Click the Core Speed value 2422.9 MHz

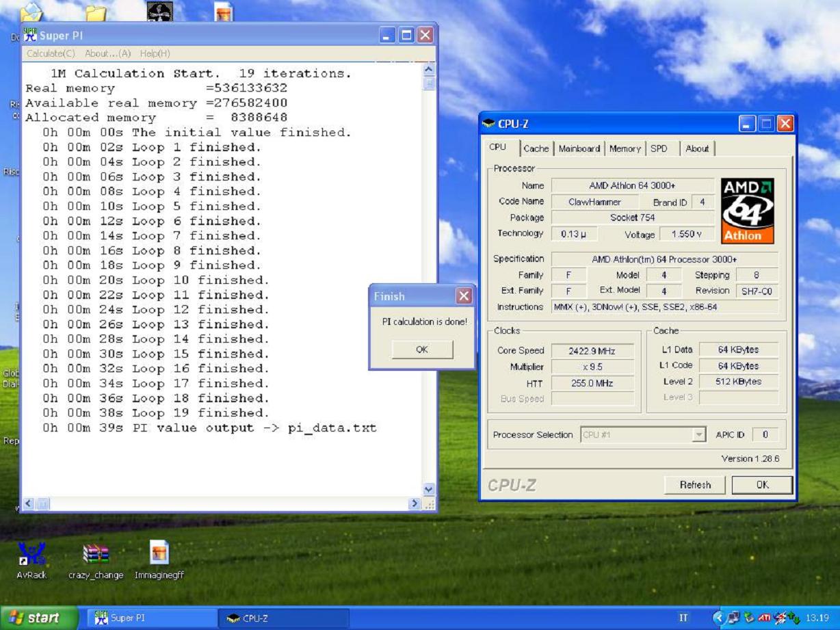pos(592,351)
